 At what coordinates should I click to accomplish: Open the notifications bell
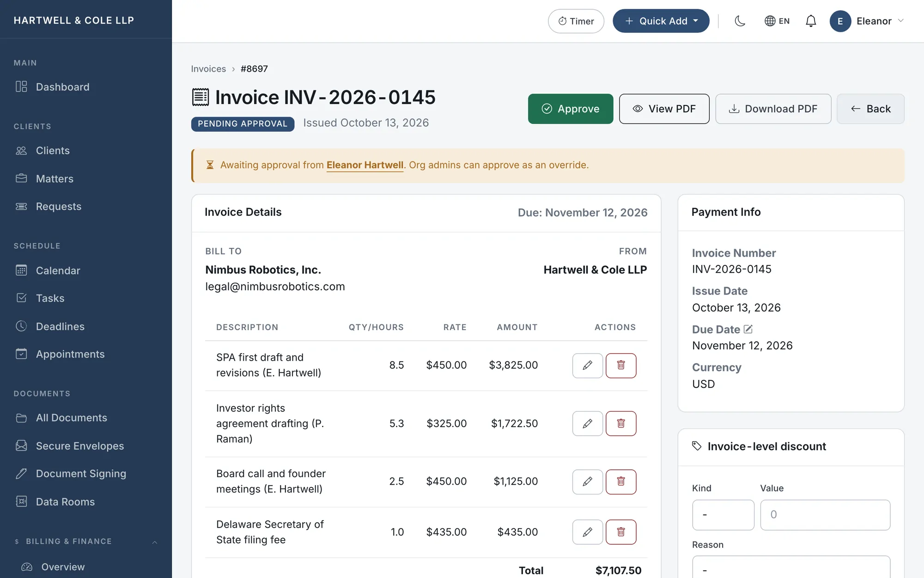[x=811, y=21]
